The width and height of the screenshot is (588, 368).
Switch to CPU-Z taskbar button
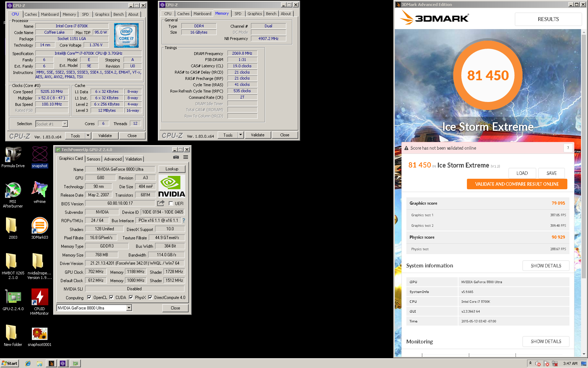(x=63, y=363)
